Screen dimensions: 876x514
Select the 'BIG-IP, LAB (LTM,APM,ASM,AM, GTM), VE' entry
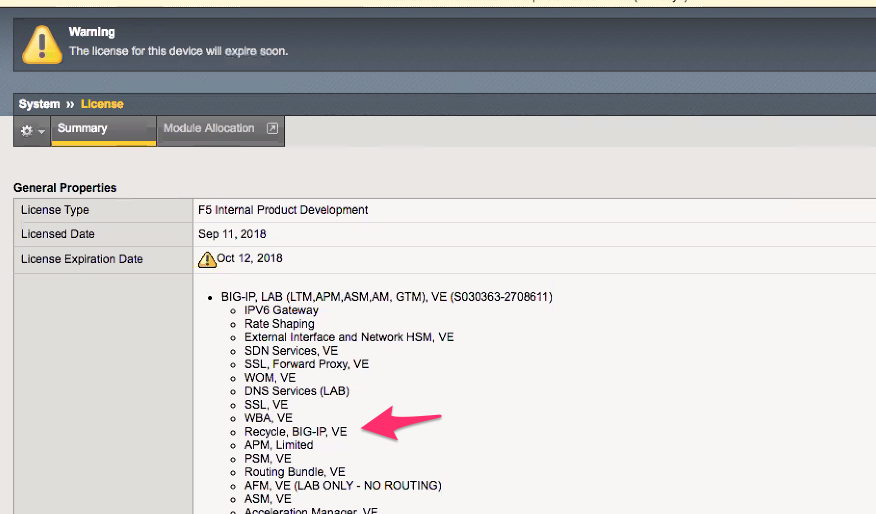[x=387, y=297]
